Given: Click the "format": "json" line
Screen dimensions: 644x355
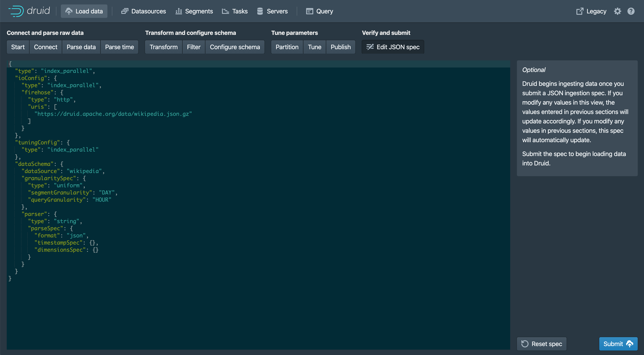Looking at the screenshot, I should [61, 236].
